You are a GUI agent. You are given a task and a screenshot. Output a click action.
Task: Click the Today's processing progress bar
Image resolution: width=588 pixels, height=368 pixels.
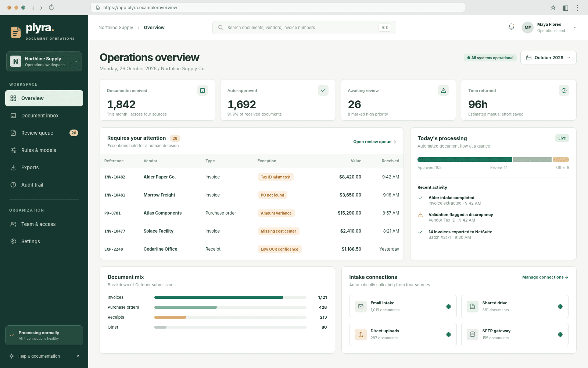point(493,160)
